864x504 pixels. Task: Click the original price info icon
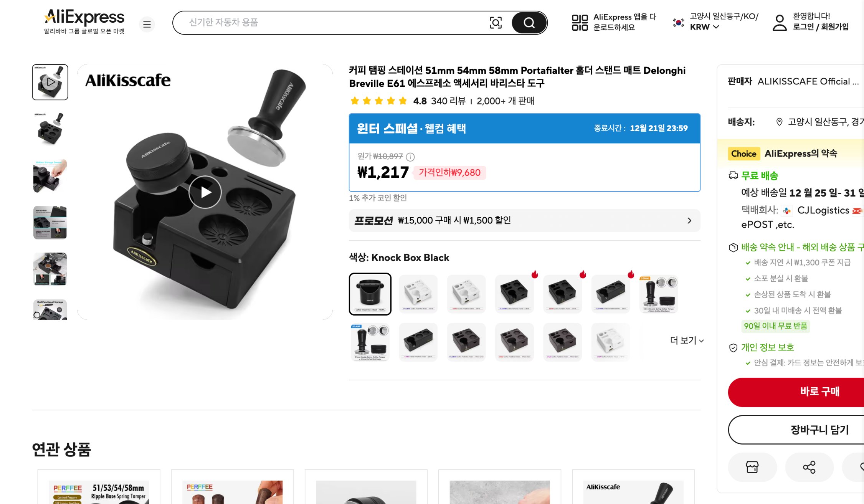[x=410, y=157]
